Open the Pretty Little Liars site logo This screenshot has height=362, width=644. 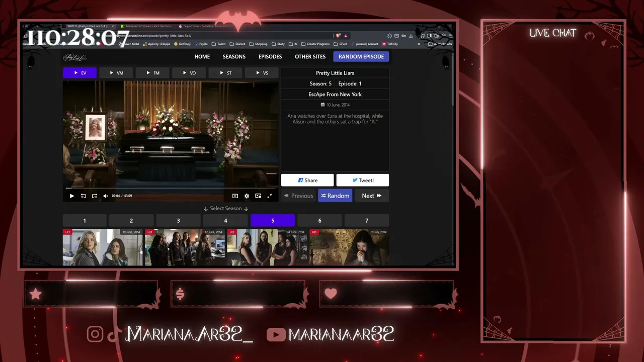coord(75,57)
